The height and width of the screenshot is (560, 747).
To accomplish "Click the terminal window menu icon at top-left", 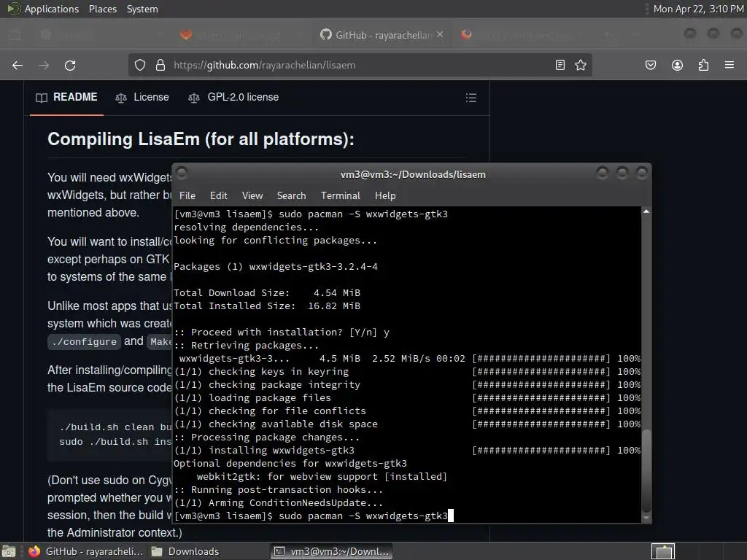I will pyautogui.click(x=182, y=174).
